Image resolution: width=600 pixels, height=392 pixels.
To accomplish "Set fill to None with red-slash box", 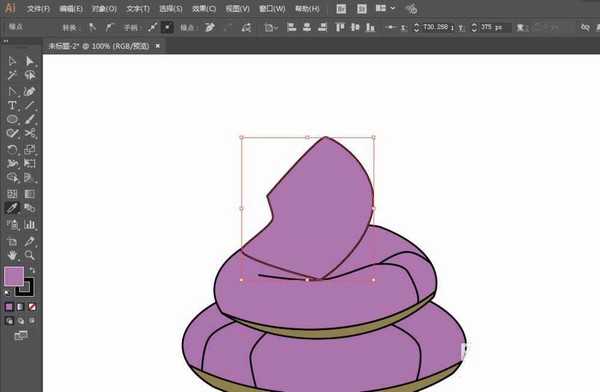I will pos(32,307).
